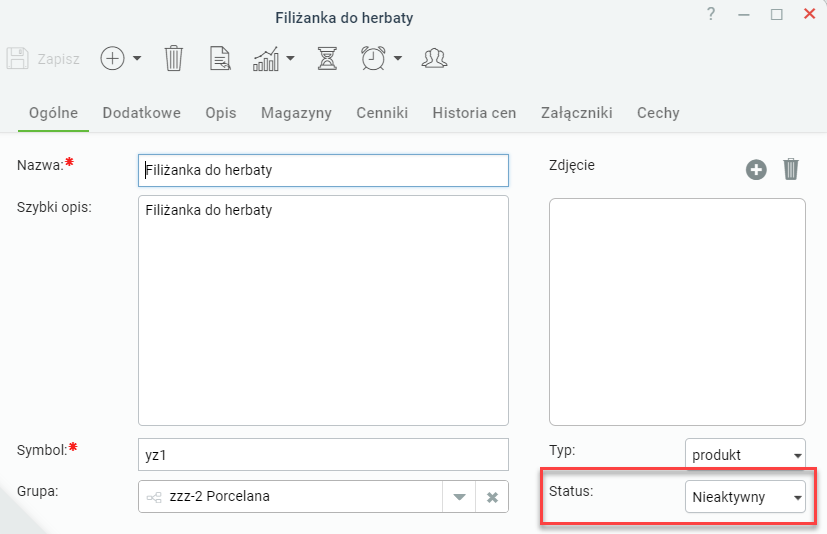The image size is (827, 534).
Task: Go to the Historia cen tab
Action: [x=474, y=113]
